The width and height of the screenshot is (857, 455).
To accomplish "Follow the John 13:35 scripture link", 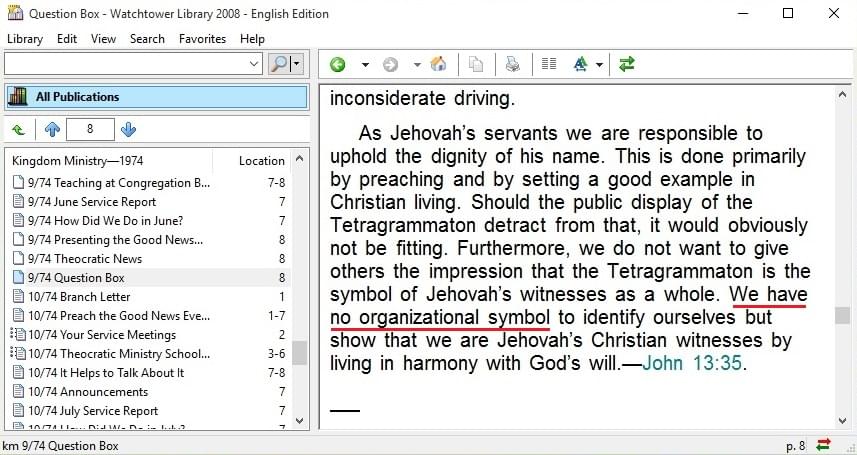I will [691, 363].
